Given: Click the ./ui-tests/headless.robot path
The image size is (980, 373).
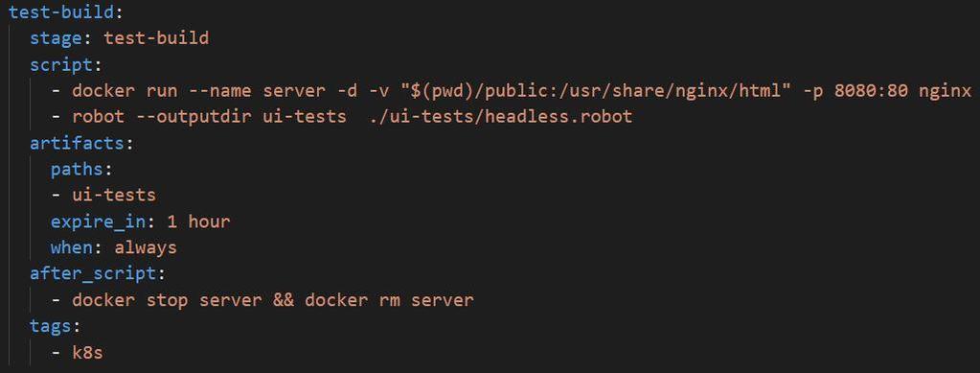Looking at the screenshot, I should pyautogui.click(x=499, y=117).
